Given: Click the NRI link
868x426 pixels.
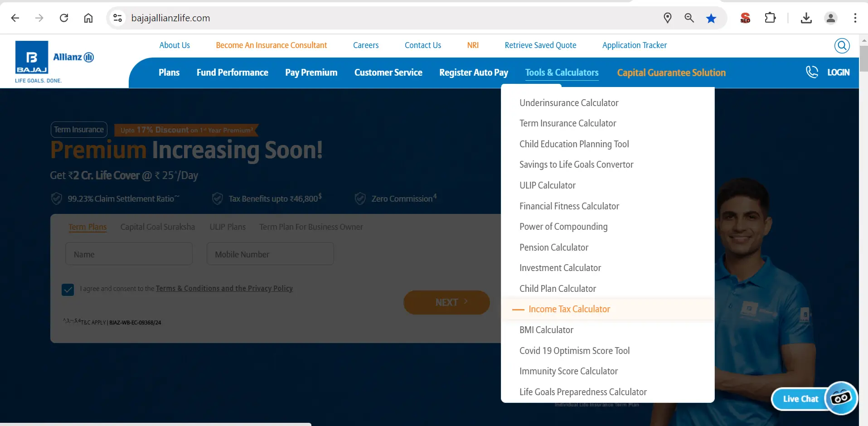Looking at the screenshot, I should coord(473,45).
